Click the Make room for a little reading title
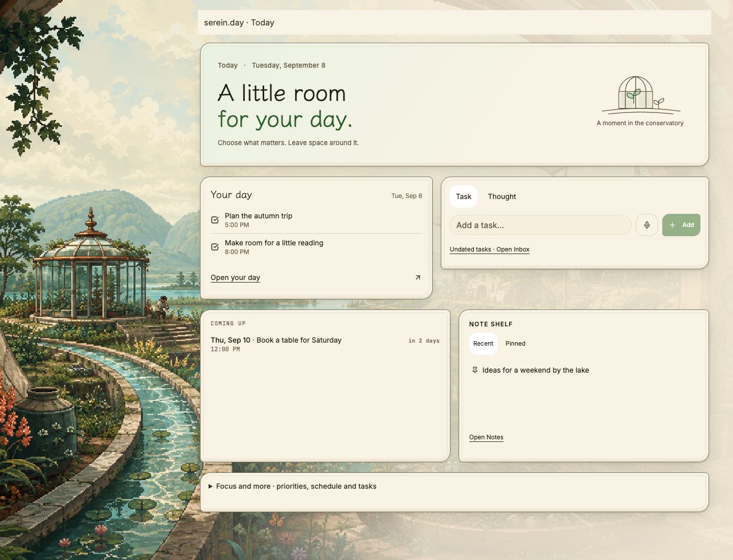The width and height of the screenshot is (733, 560). (274, 243)
